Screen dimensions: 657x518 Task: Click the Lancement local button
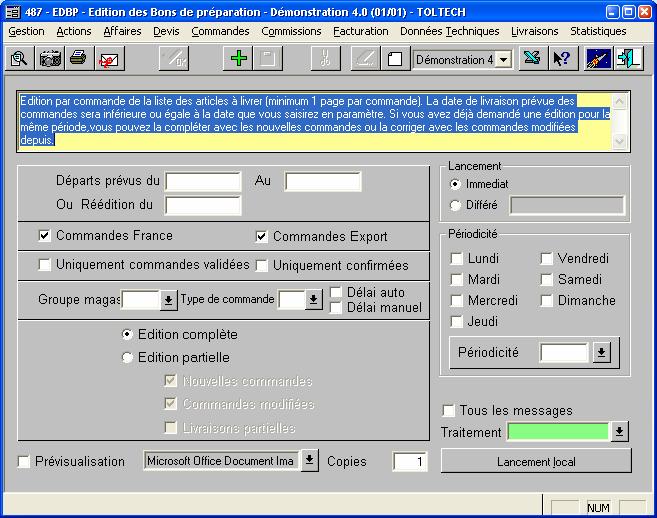coord(536,461)
